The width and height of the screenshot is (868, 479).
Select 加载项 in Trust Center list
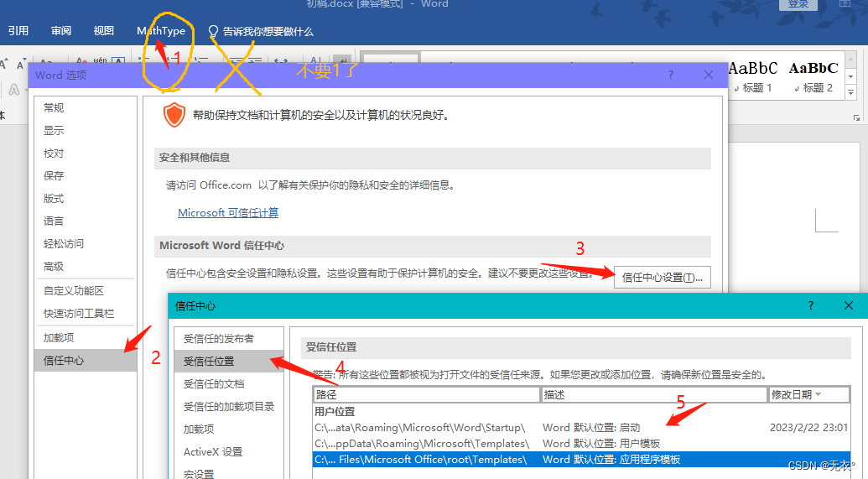tap(229, 430)
